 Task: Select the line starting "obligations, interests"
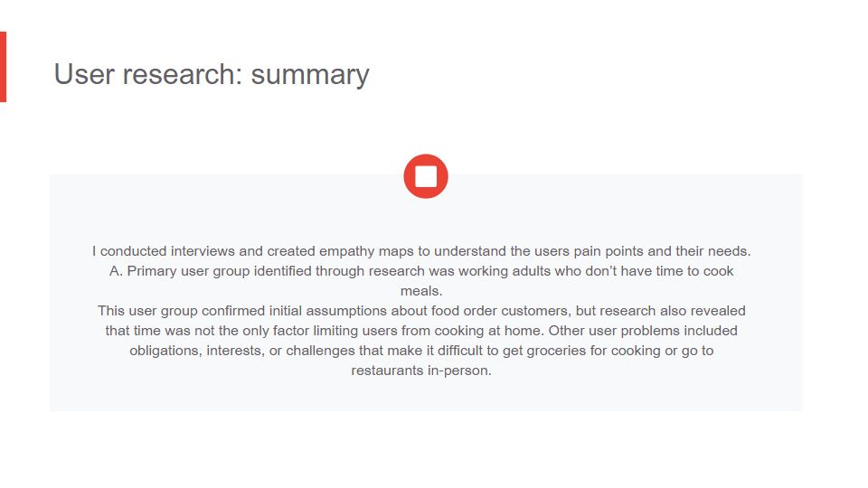[421, 351]
